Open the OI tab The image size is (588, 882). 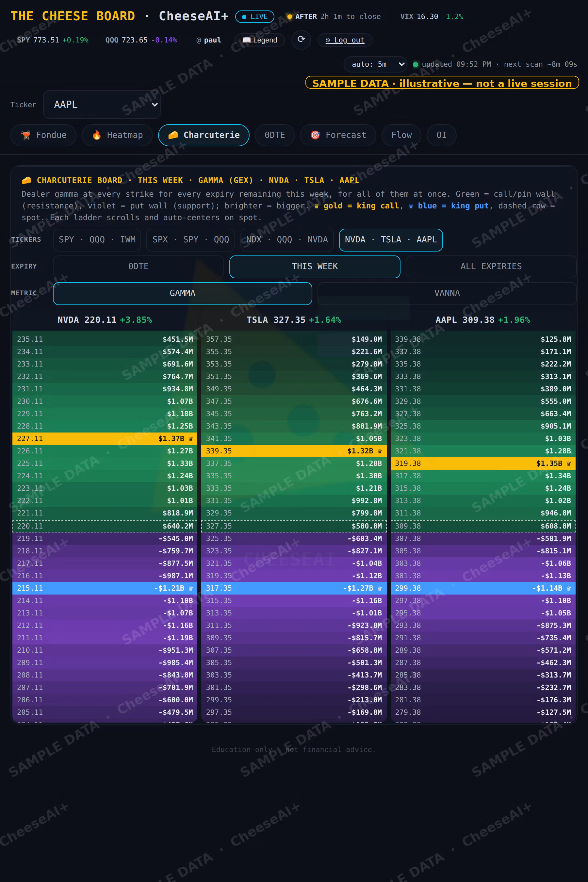point(441,135)
